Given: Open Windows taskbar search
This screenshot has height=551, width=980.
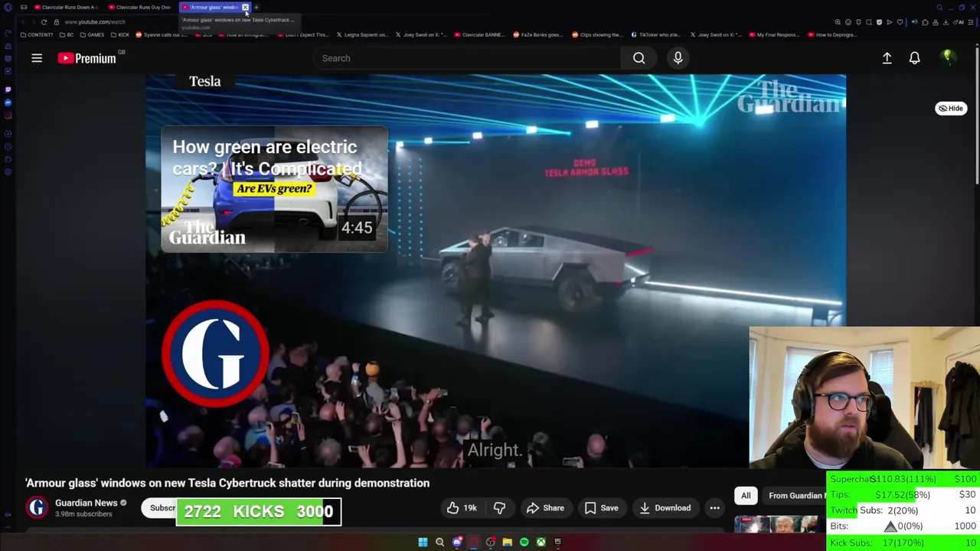Looking at the screenshot, I should pos(439,543).
